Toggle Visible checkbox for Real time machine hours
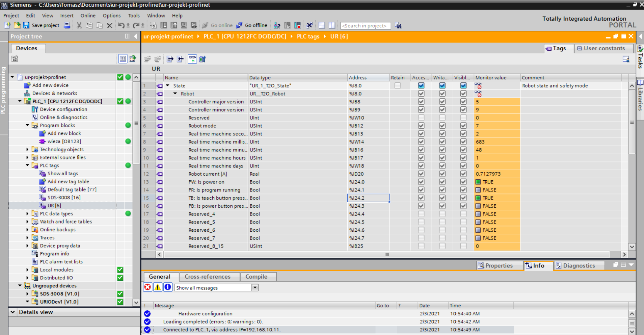Screen dimensions: 644x335 tap(463, 158)
